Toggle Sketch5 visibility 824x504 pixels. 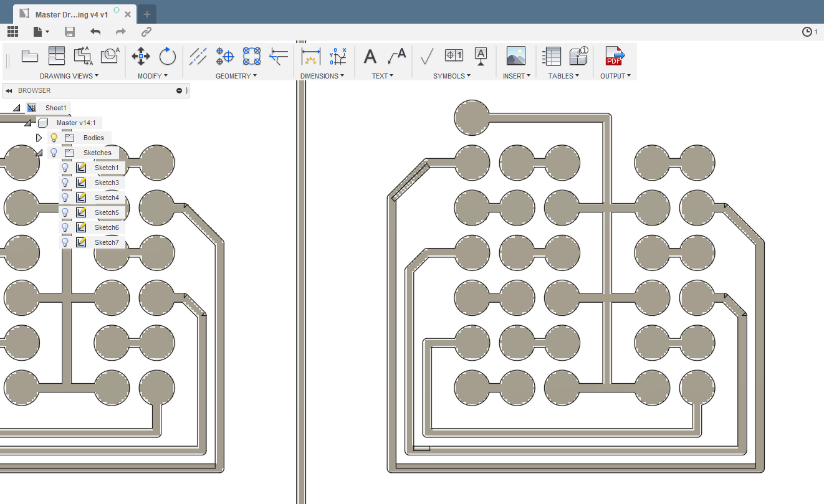(x=65, y=212)
